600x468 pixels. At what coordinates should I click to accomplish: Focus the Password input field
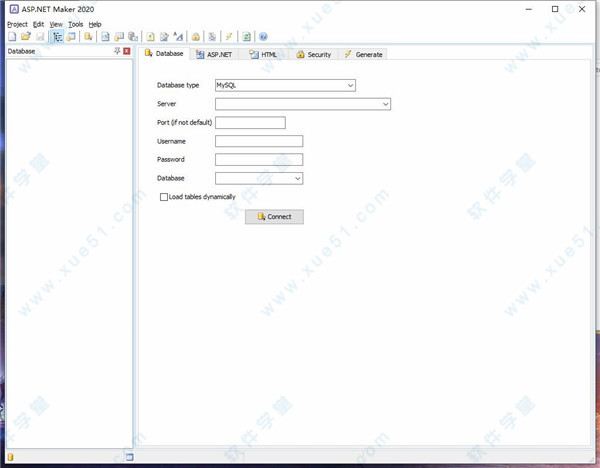259,160
